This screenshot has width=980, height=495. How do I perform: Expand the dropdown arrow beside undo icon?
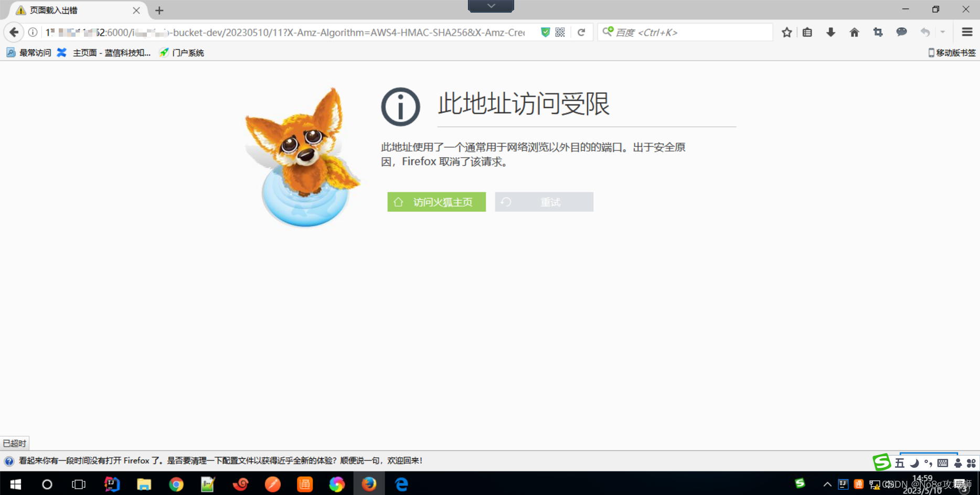(943, 33)
